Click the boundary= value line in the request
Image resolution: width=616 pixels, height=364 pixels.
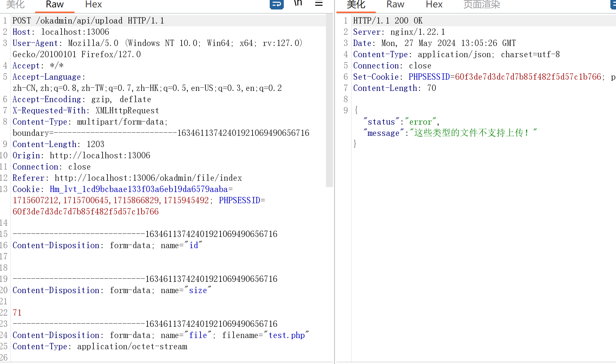pyautogui.click(x=161, y=133)
